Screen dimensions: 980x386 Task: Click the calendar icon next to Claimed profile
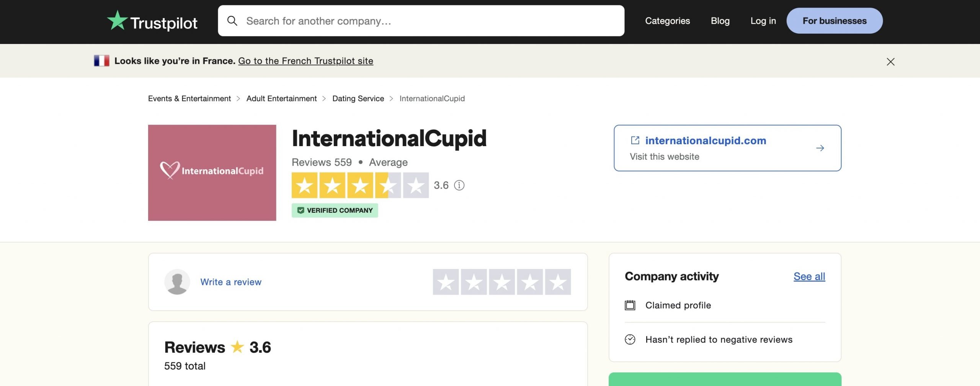coord(629,305)
